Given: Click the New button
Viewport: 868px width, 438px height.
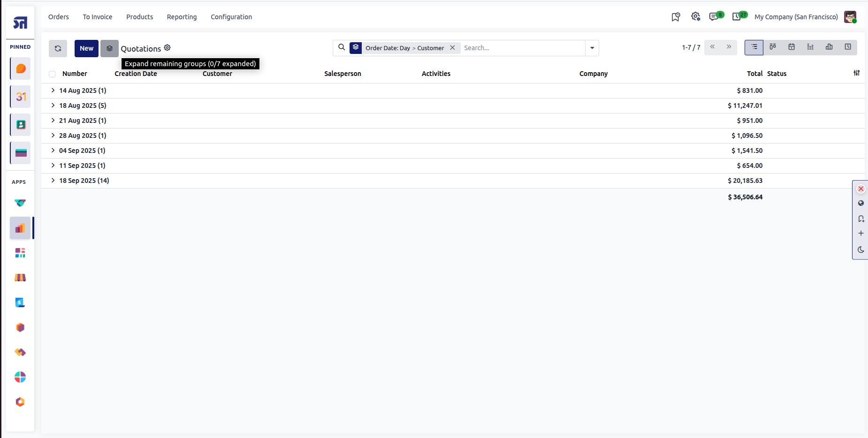Looking at the screenshot, I should pos(86,48).
